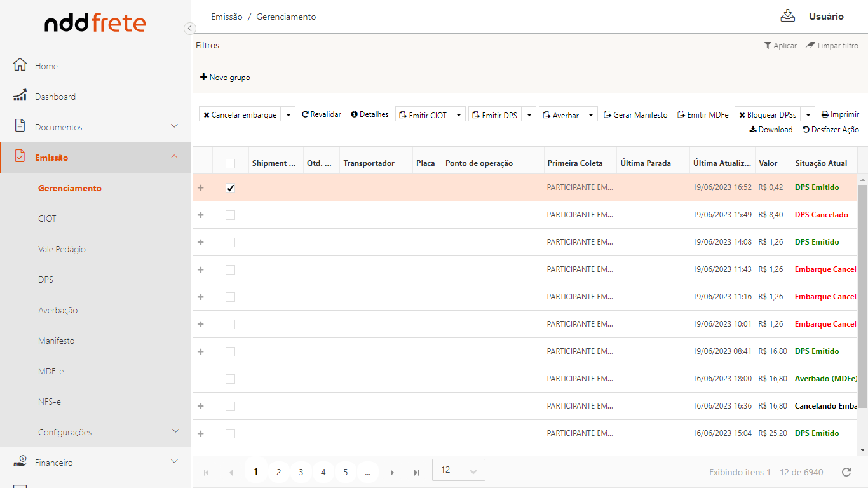Open the Cancelar embarque dropdown arrow

(288, 115)
